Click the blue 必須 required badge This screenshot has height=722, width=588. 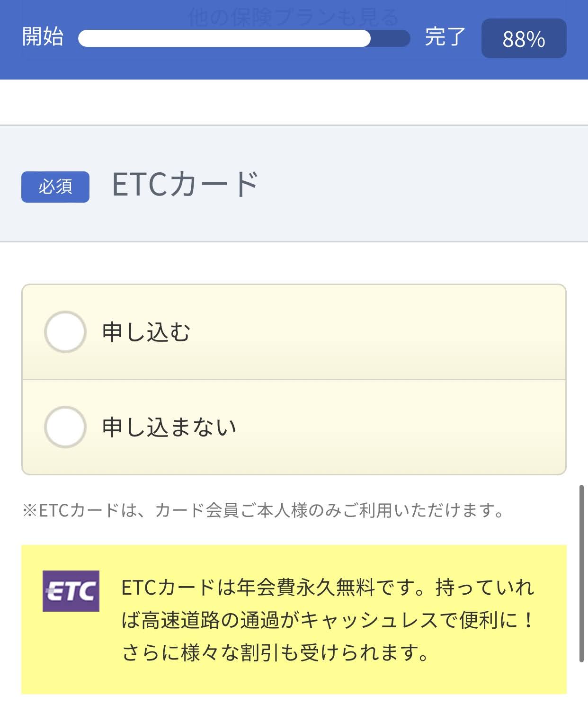pyautogui.click(x=55, y=187)
